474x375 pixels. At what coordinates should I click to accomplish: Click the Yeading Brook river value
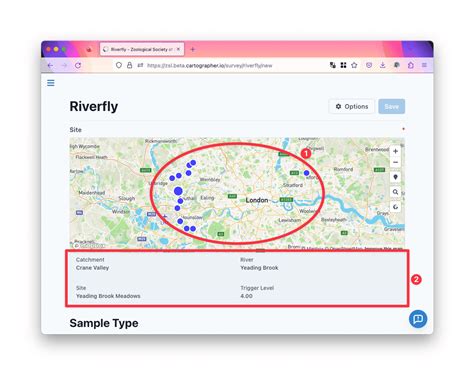tap(259, 268)
